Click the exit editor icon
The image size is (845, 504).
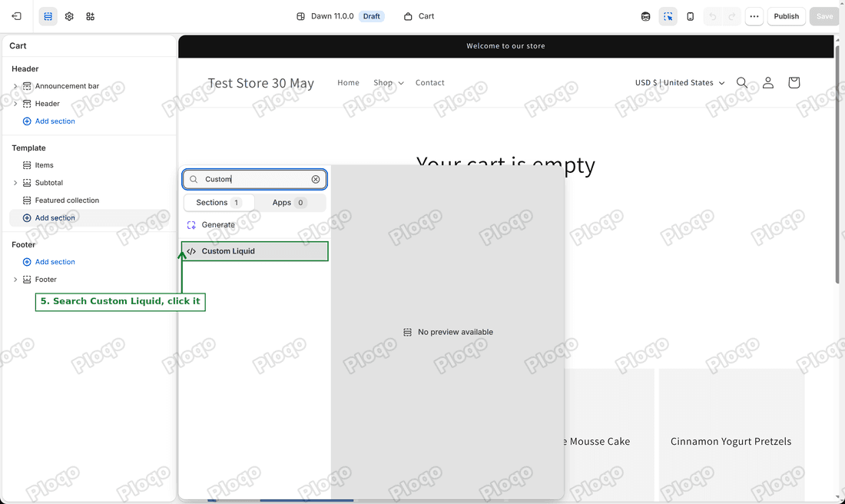coord(16,16)
